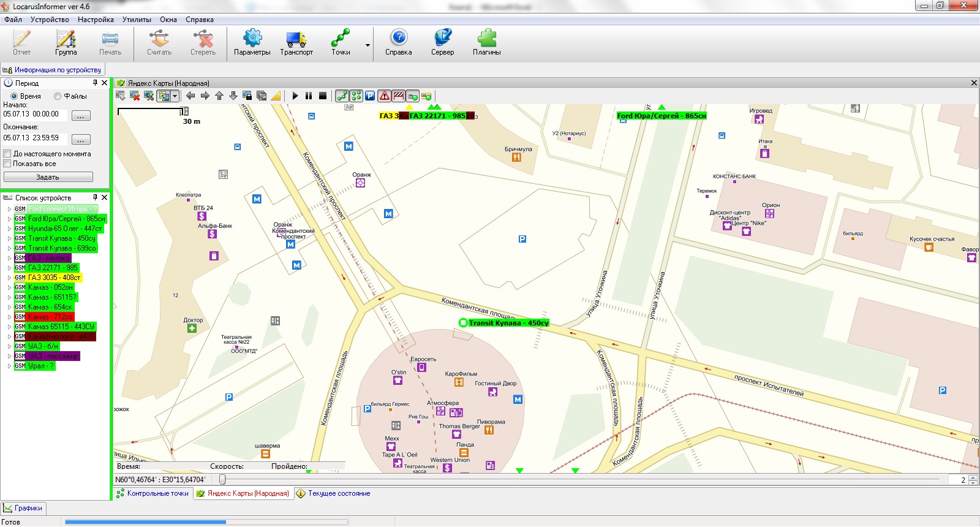Screen dimensions: 980x527
Task: Move map up with arrow icon
Action: [219, 96]
